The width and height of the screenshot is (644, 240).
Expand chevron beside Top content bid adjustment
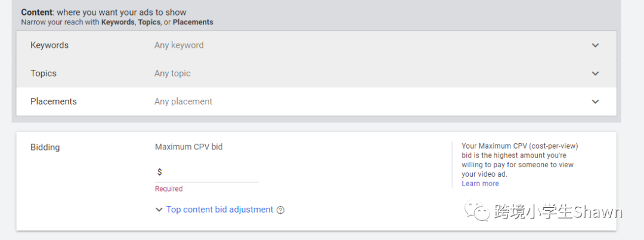coord(159,210)
